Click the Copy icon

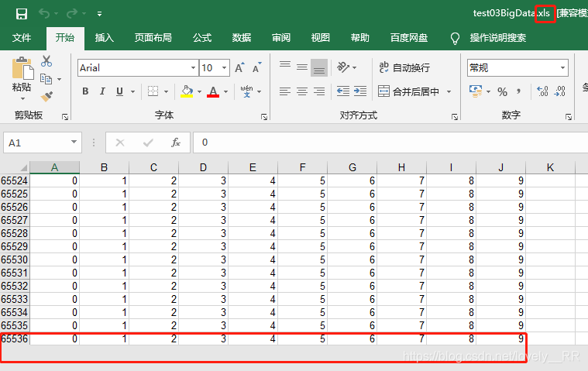click(x=46, y=79)
